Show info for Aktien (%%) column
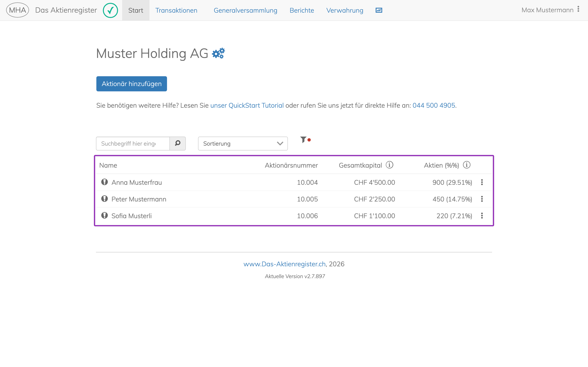 (x=466, y=165)
